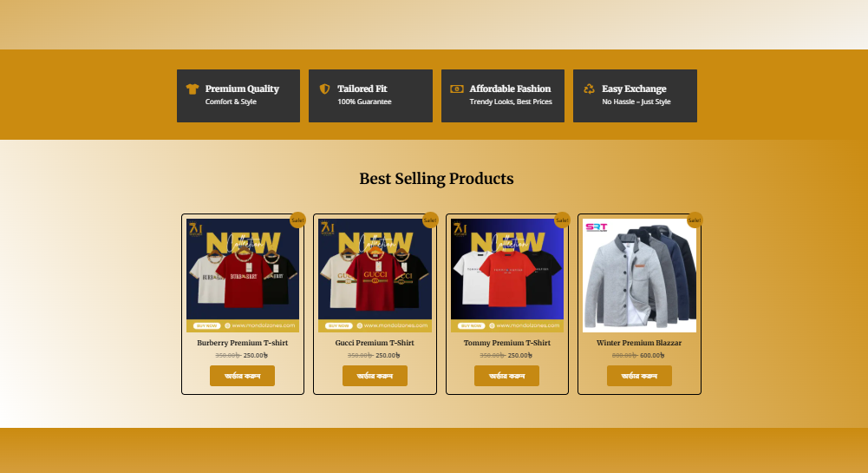This screenshot has height=473, width=868.
Task: Click the money icon beside Affordable Fashion
Action: click(x=457, y=89)
